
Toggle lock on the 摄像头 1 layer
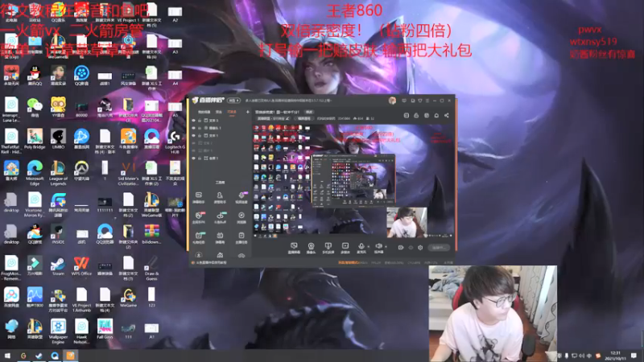tap(200, 128)
